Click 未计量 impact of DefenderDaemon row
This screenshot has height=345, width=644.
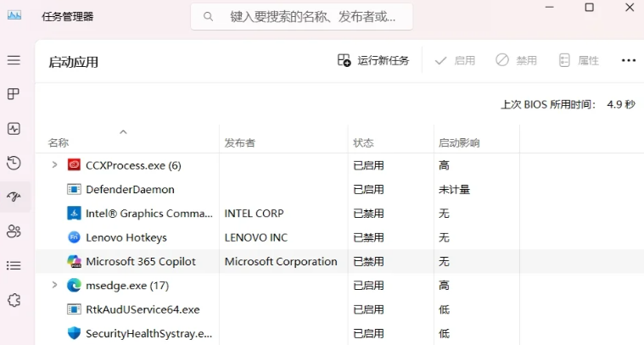454,190
